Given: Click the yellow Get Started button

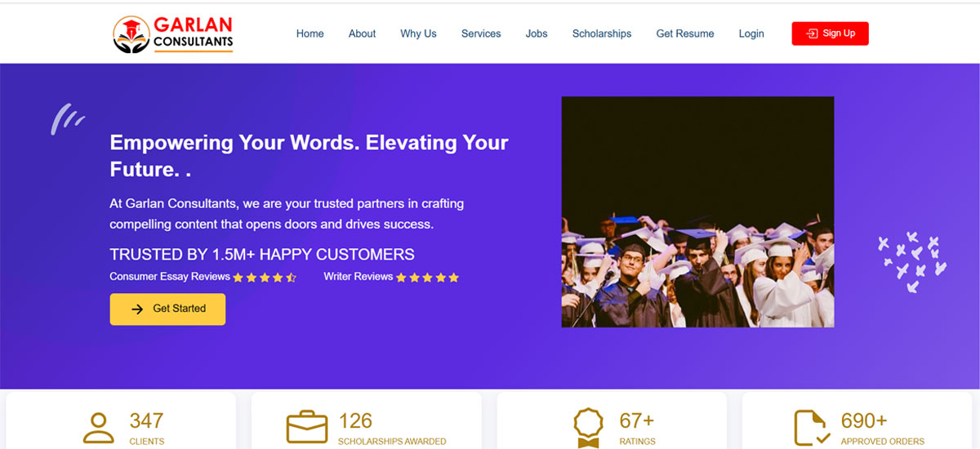Looking at the screenshot, I should (x=167, y=309).
